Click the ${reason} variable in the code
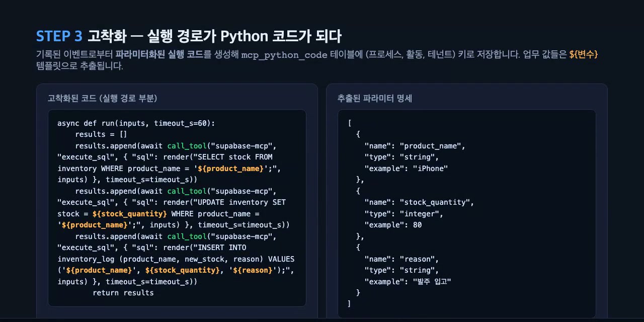This screenshot has width=644, height=322. pyautogui.click(x=253, y=270)
